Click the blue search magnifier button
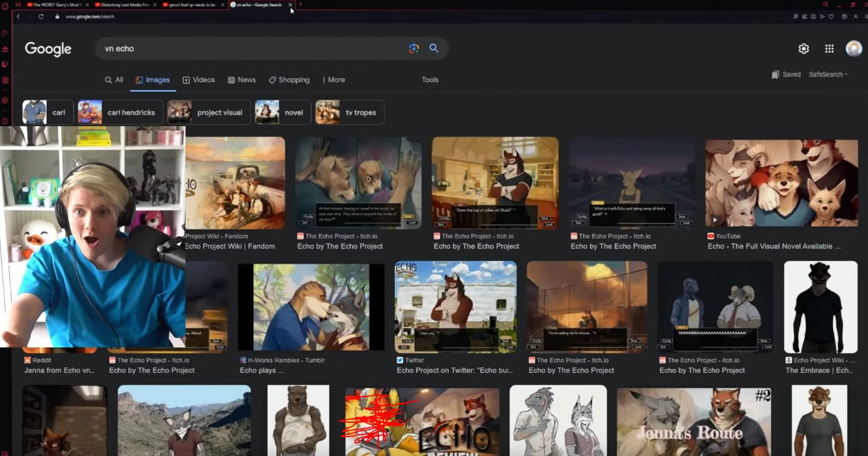Viewport: 868px width, 456px height. [434, 48]
